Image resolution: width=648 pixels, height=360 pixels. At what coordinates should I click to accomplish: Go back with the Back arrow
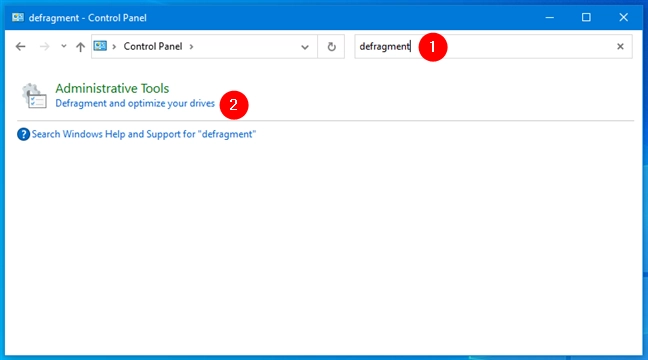pos(20,47)
